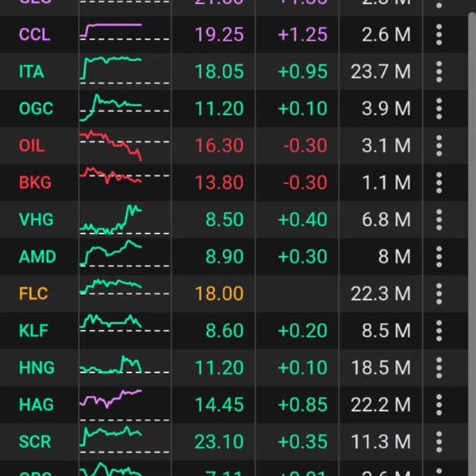Select the OGC ticker symbol

click(x=36, y=109)
